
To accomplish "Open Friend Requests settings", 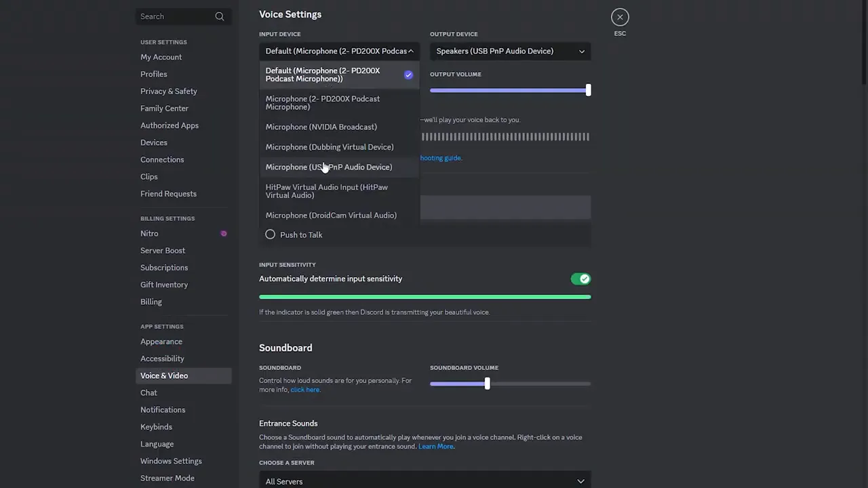I will tap(183, 194).
